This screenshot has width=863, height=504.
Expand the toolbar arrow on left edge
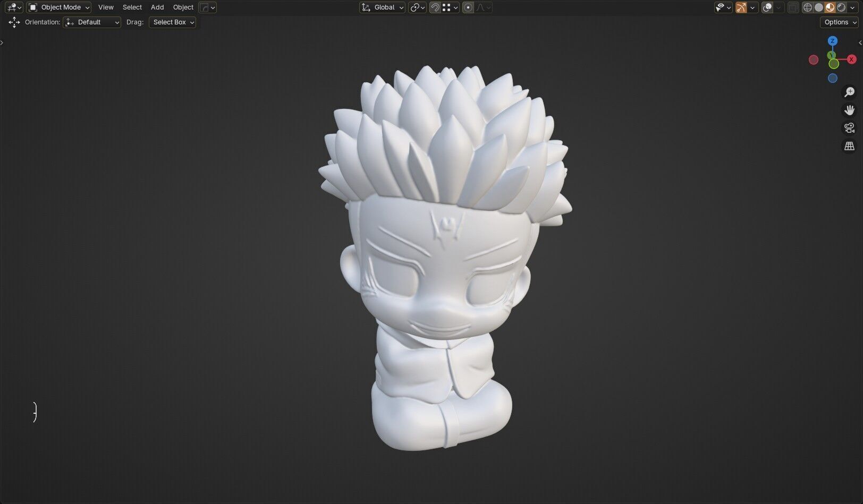(x=2, y=42)
